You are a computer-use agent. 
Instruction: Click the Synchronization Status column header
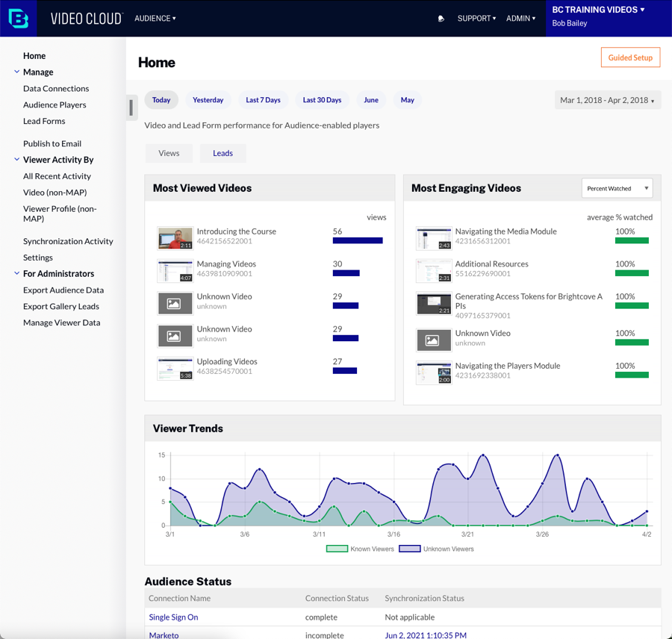[424, 598]
